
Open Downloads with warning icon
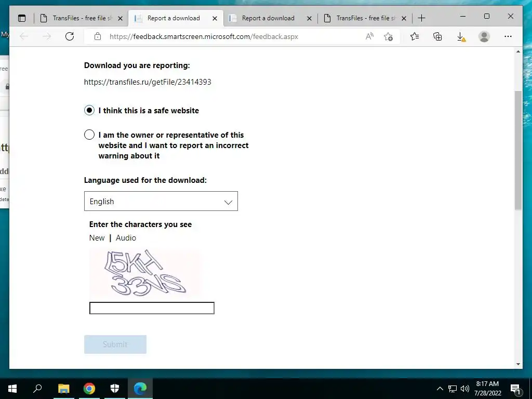click(x=461, y=37)
